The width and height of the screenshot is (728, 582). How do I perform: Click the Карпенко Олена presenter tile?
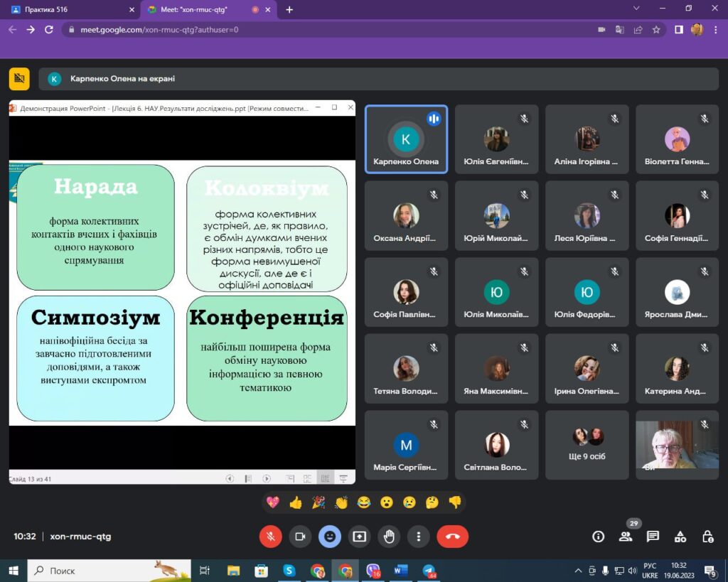pos(406,139)
